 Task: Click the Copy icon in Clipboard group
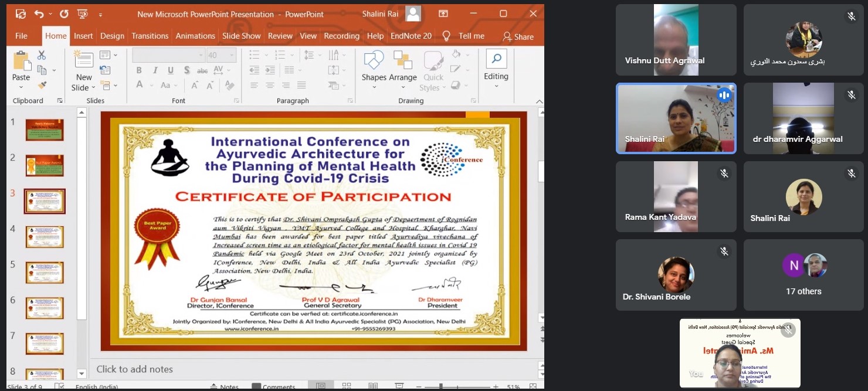pos(42,70)
